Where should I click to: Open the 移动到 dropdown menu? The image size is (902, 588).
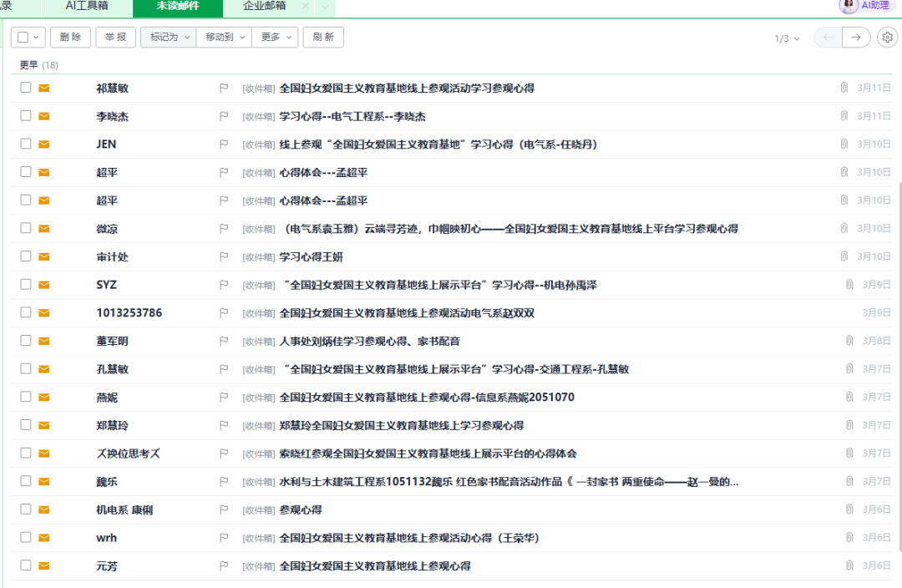224,38
